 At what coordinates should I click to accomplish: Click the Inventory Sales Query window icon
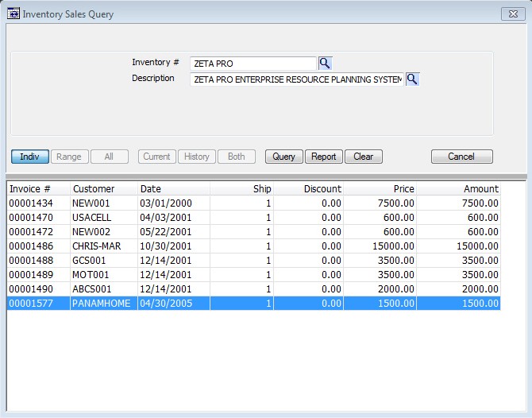pos(13,14)
